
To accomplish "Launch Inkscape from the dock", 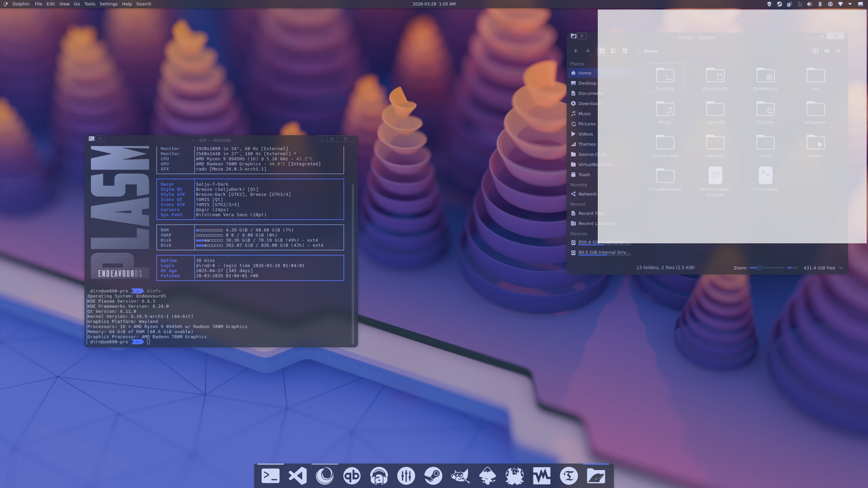I will (487, 476).
